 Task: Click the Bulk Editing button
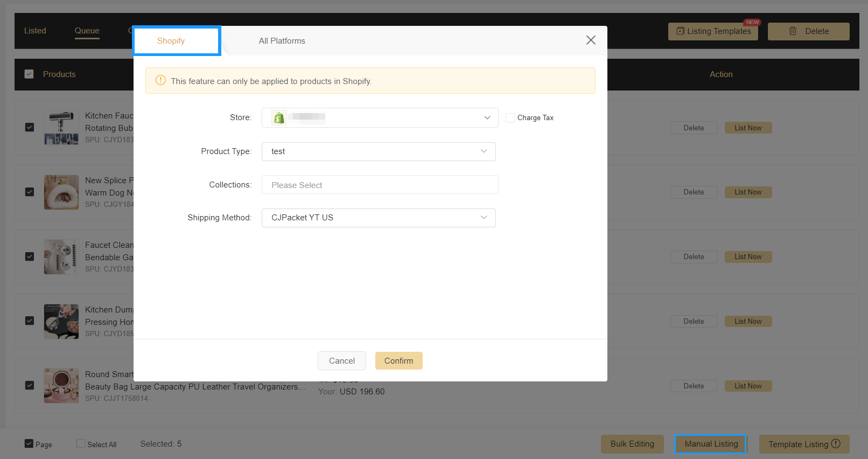coord(632,444)
